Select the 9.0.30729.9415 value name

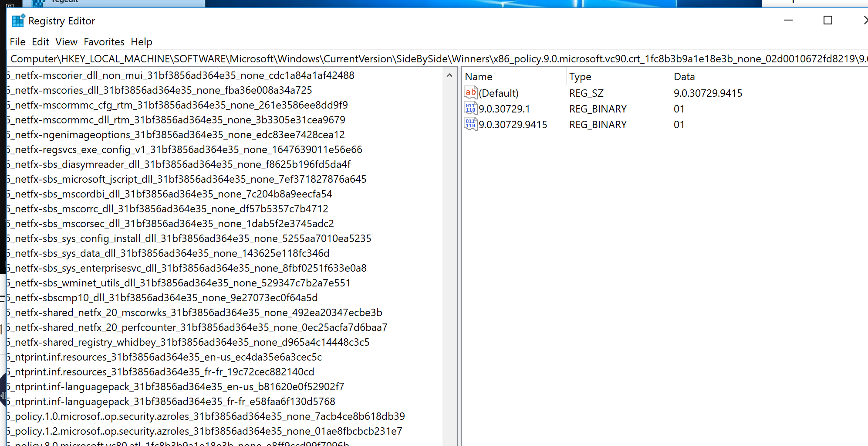tap(513, 124)
